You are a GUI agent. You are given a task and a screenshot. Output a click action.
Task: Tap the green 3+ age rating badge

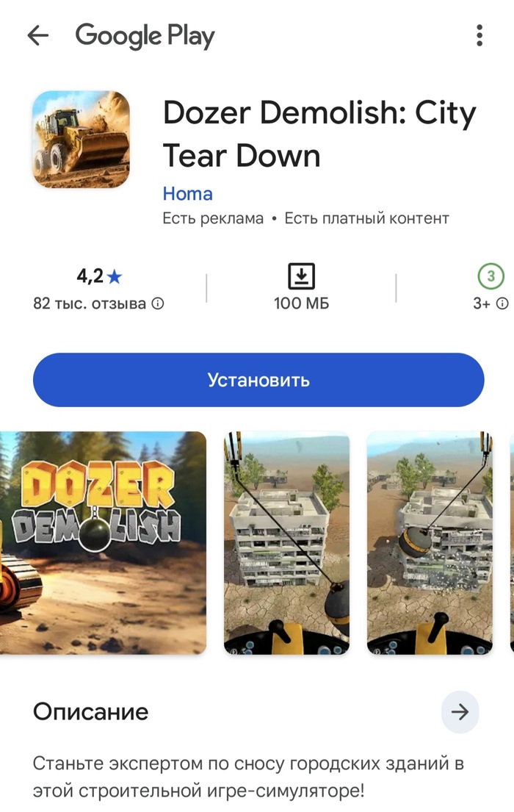tap(491, 276)
